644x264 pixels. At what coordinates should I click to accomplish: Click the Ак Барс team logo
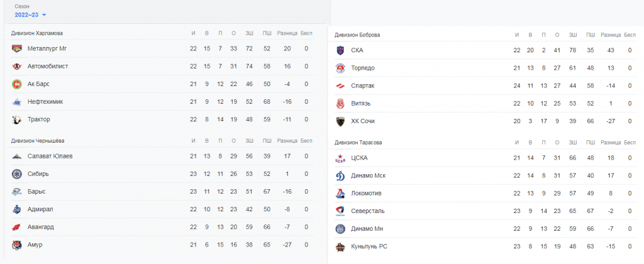click(x=17, y=84)
